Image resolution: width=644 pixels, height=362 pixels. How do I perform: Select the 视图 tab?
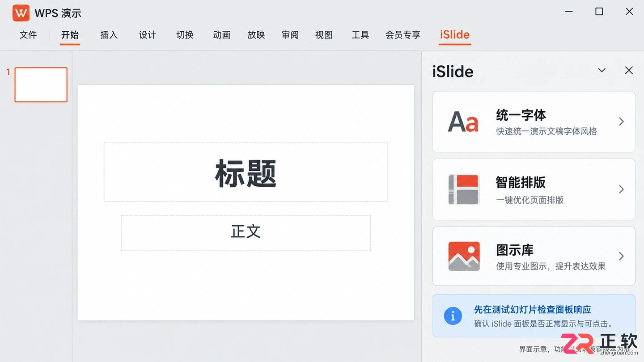[x=324, y=35]
